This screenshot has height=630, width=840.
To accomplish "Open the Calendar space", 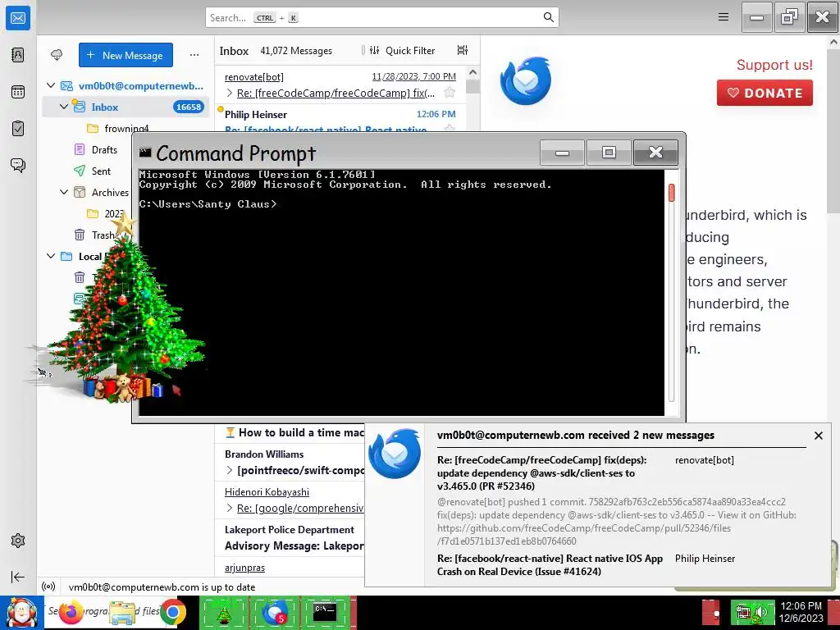I will click(x=18, y=92).
